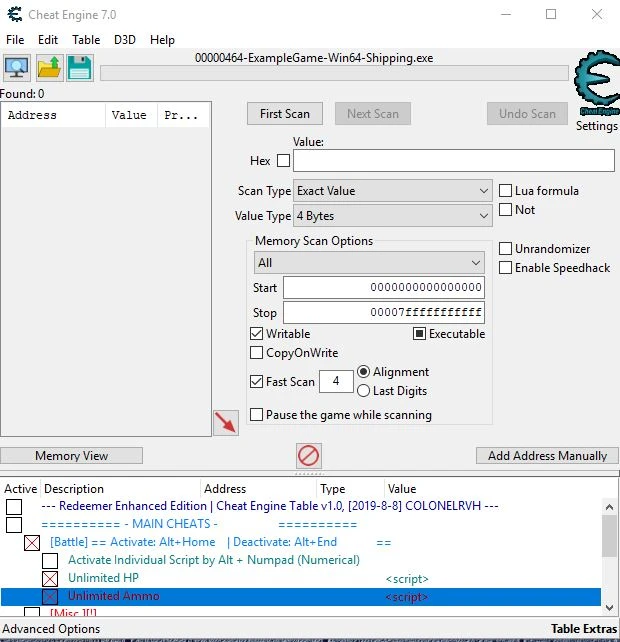Click the Value input field

coord(454,160)
